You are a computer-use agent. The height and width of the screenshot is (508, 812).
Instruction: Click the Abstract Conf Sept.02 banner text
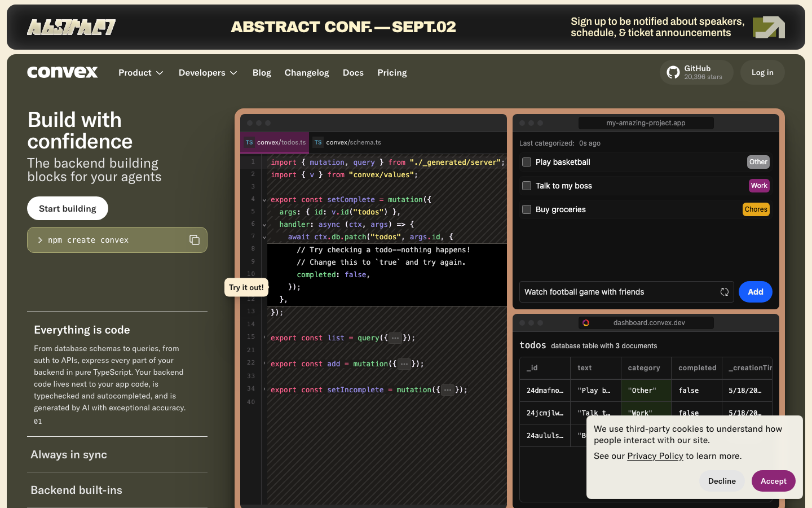pos(343,27)
